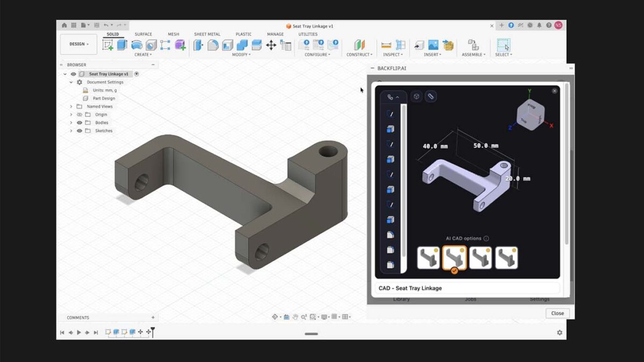Collapse the Backflip feature list dropdown
644x362 pixels.
[x=393, y=97]
